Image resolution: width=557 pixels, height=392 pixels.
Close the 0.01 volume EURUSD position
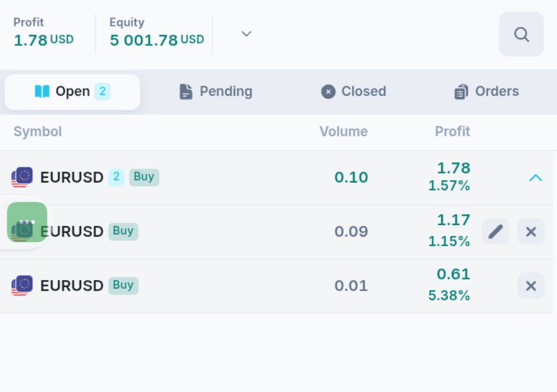[x=531, y=286]
